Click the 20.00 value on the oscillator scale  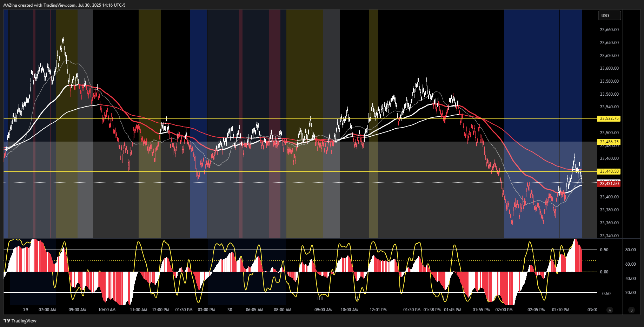(630, 293)
